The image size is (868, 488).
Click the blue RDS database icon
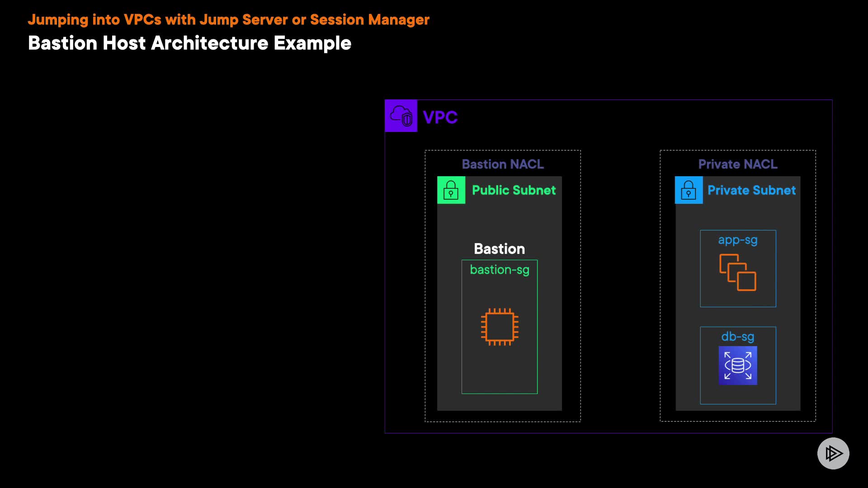pos(738,366)
